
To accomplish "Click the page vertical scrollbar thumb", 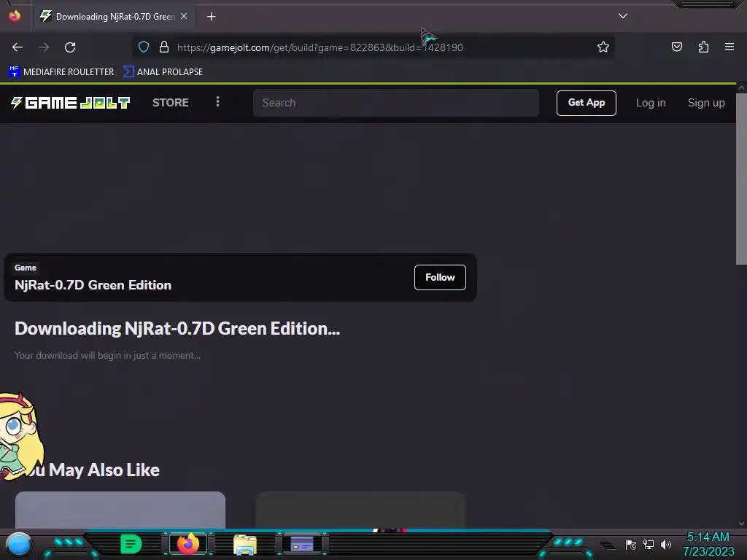I will [741, 179].
